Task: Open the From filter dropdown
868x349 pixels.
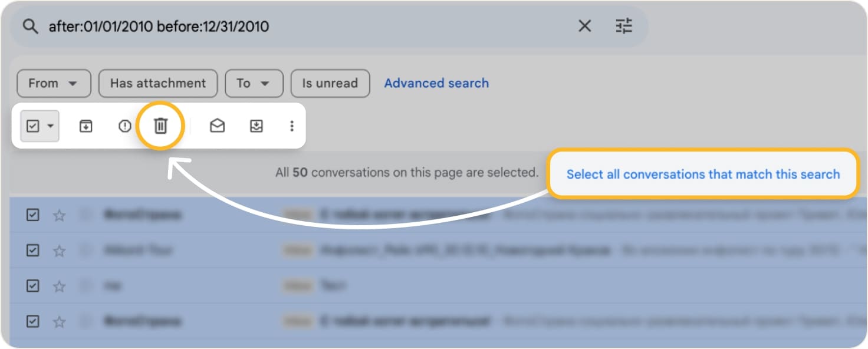Action: pos(54,83)
